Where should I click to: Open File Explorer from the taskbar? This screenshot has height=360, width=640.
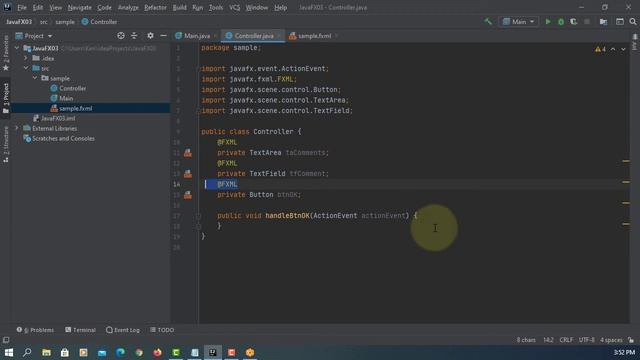click(46, 352)
